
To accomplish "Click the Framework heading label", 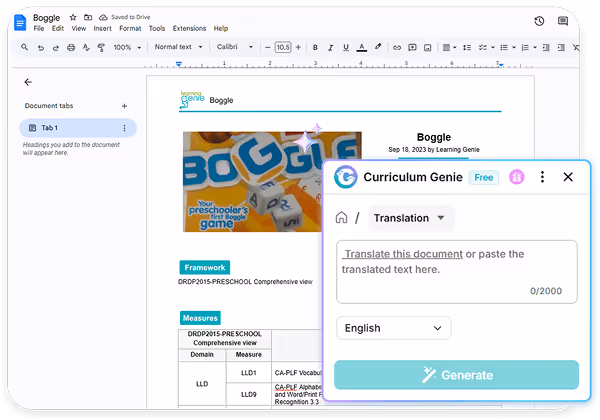I will click(x=205, y=267).
